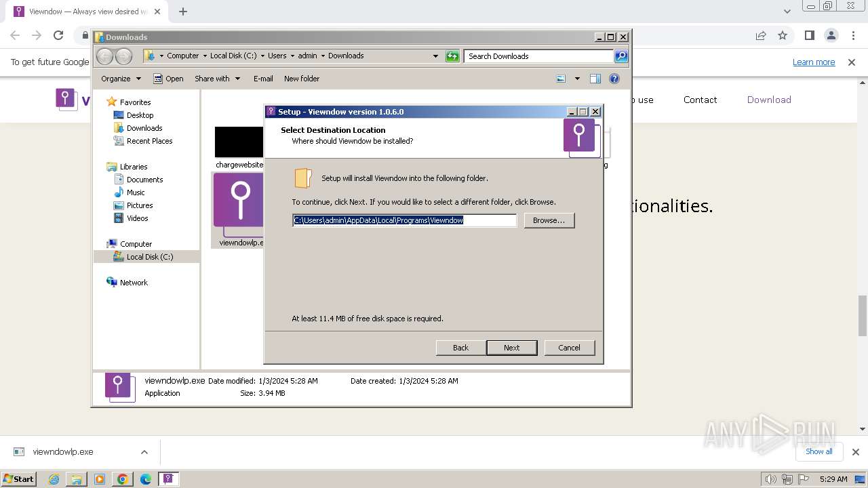This screenshot has height=488, width=868.
Task: Go back in Explorer navigation
Action: (x=105, y=56)
